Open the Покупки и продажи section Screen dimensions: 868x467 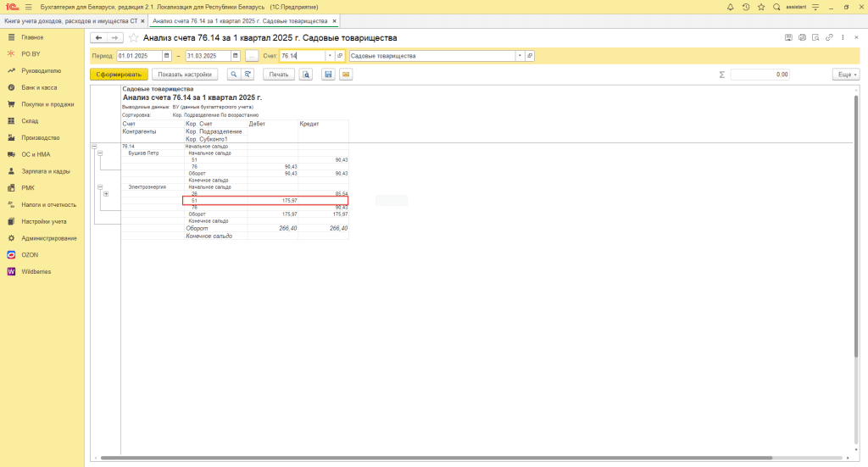42,104
